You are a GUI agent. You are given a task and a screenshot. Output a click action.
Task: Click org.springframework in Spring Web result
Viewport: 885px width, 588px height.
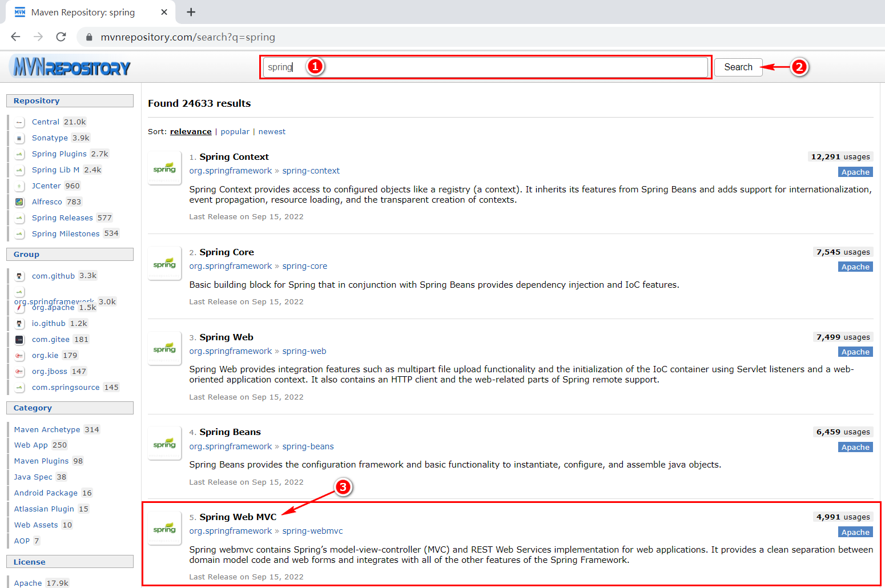coord(231,351)
